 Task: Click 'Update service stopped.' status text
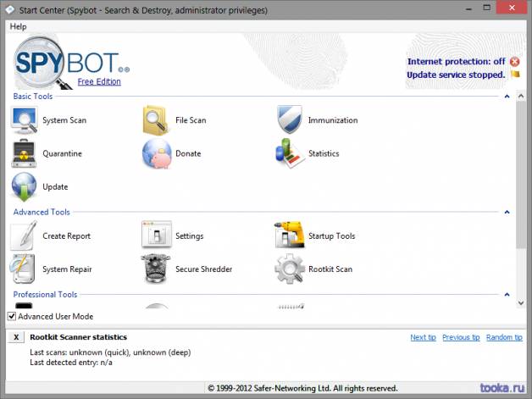[x=456, y=75]
